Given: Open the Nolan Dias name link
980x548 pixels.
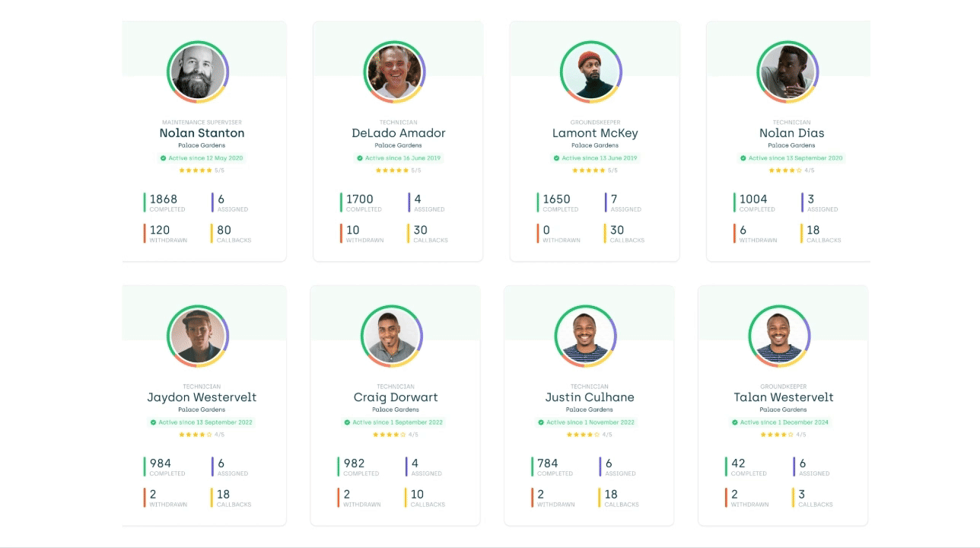Looking at the screenshot, I should pyautogui.click(x=791, y=133).
